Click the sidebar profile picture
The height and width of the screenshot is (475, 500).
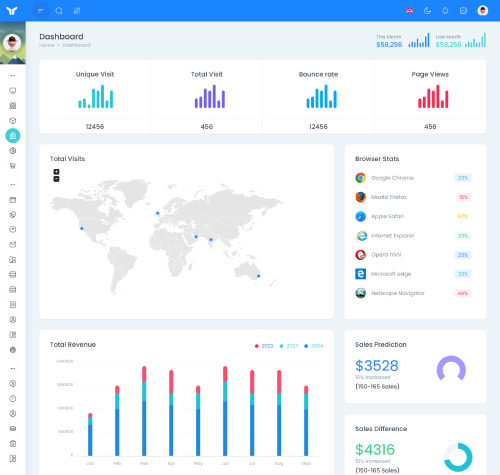tap(12, 43)
